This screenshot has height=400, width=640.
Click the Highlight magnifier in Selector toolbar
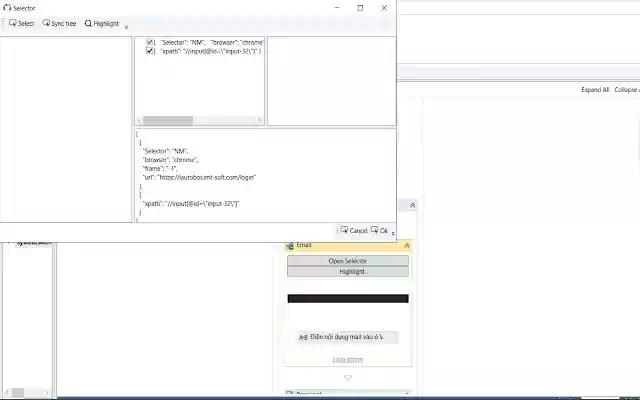point(102,23)
